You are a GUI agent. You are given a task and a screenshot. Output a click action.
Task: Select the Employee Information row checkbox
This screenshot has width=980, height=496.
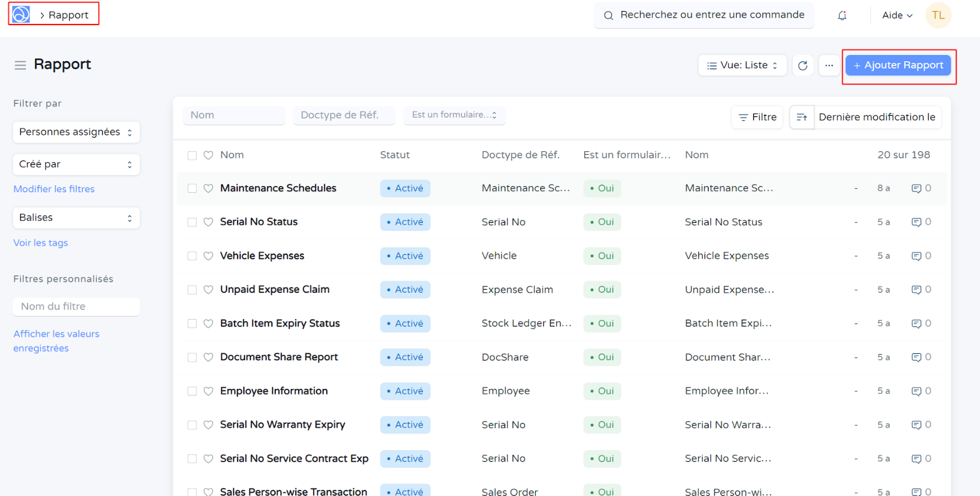pyautogui.click(x=192, y=391)
